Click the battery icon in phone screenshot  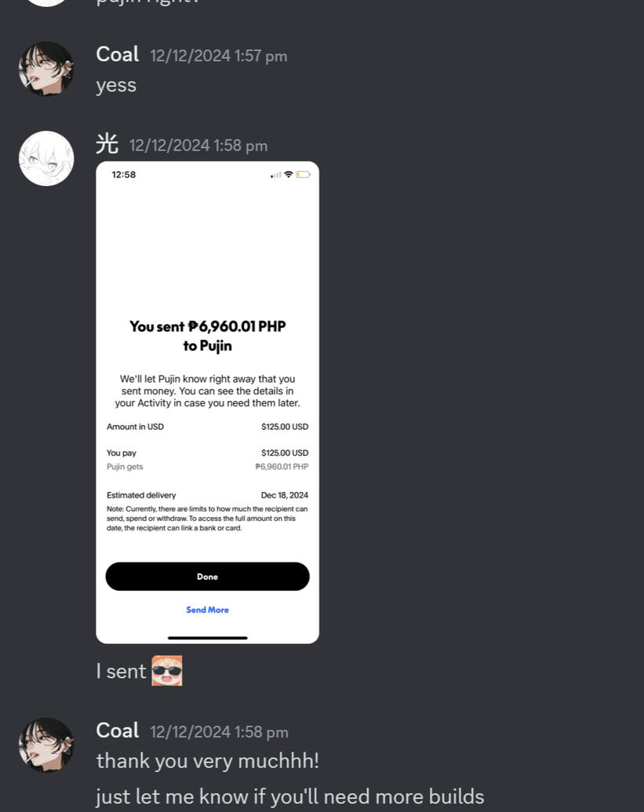pyautogui.click(x=304, y=174)
